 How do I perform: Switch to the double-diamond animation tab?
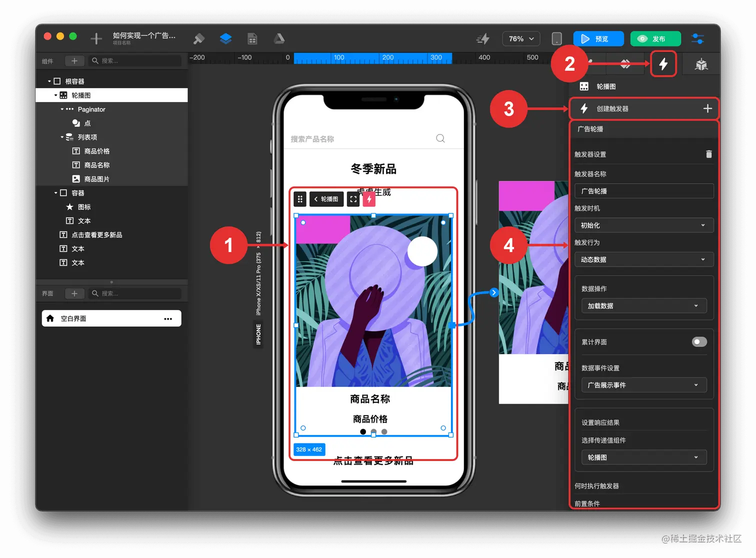click(625, 64)
